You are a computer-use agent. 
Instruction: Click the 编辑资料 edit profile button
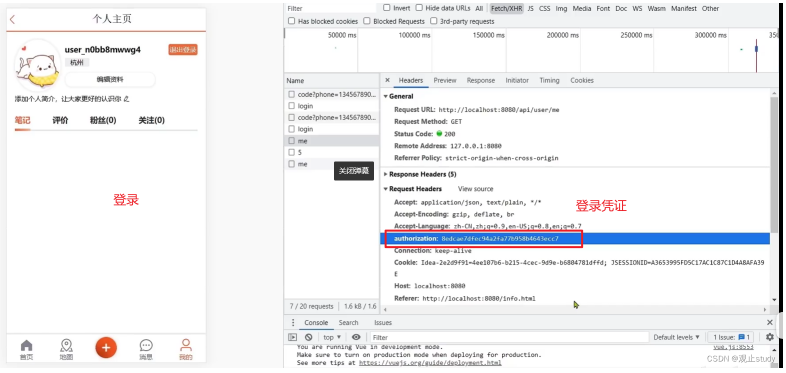[x=110, y=79]
